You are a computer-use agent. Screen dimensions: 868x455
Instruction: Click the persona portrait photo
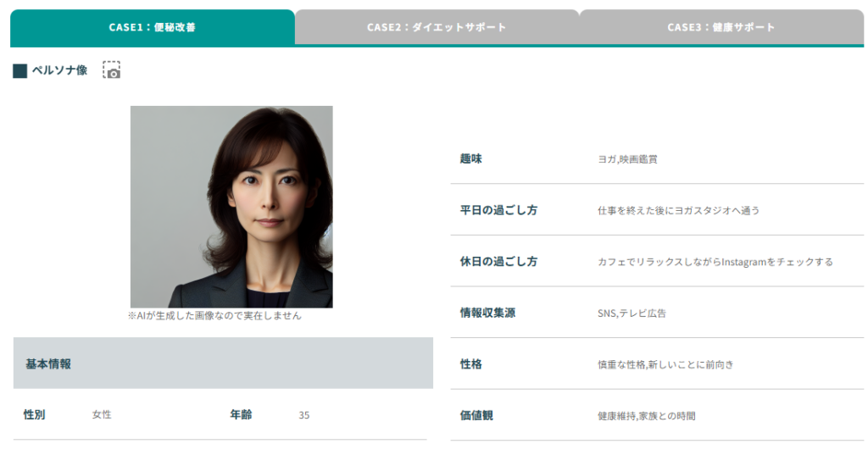tap(231, 206)
